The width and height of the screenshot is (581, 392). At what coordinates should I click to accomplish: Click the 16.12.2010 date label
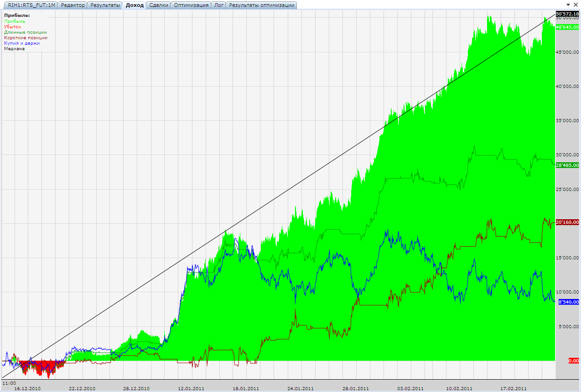point(27,389)
